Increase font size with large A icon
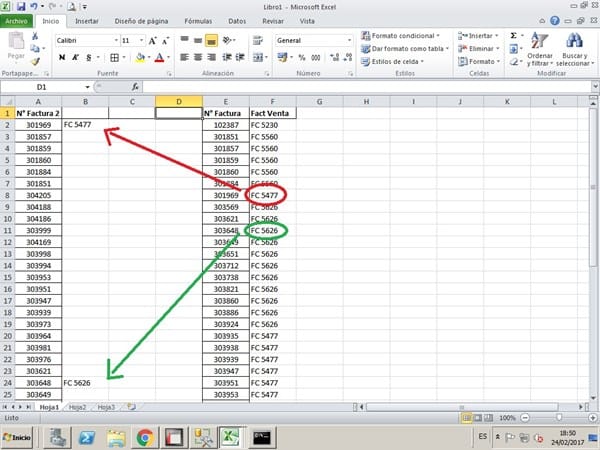Screen dimensions: 600x450 [152, 41]
